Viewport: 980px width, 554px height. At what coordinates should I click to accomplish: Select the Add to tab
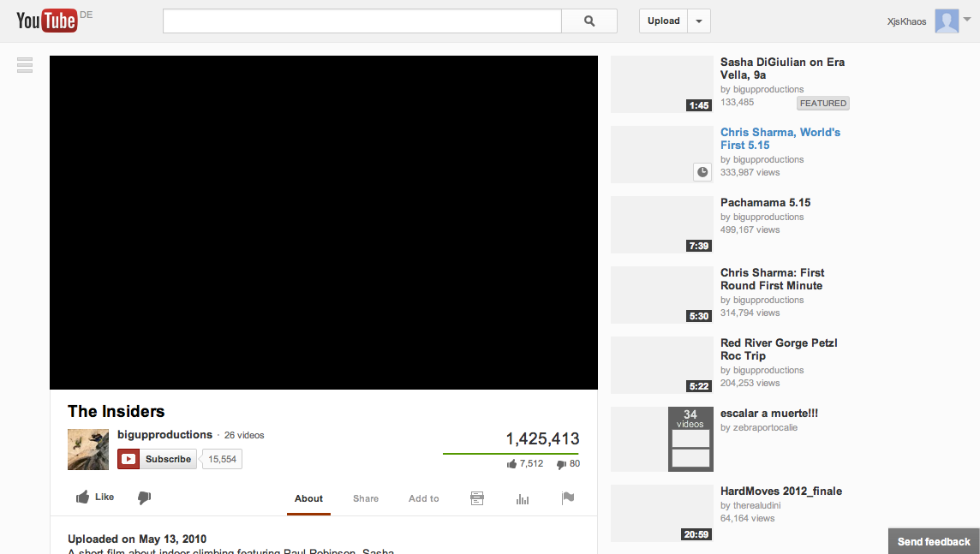[424, 498]
